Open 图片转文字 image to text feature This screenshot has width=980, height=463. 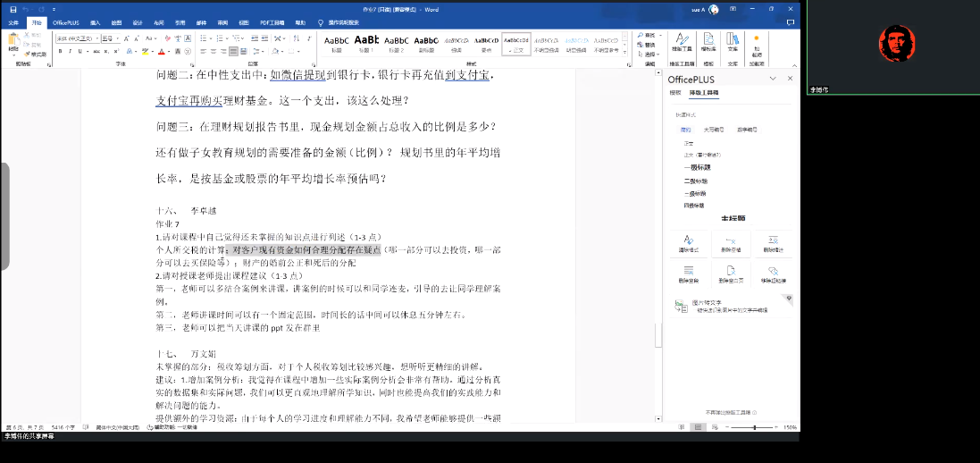731,306
